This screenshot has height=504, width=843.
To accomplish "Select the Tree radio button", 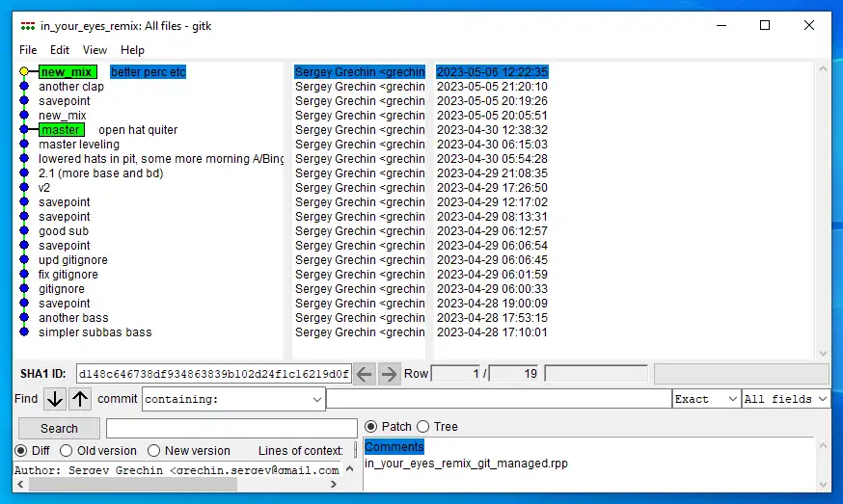I will pyautogui.click(x=423, y=427).
